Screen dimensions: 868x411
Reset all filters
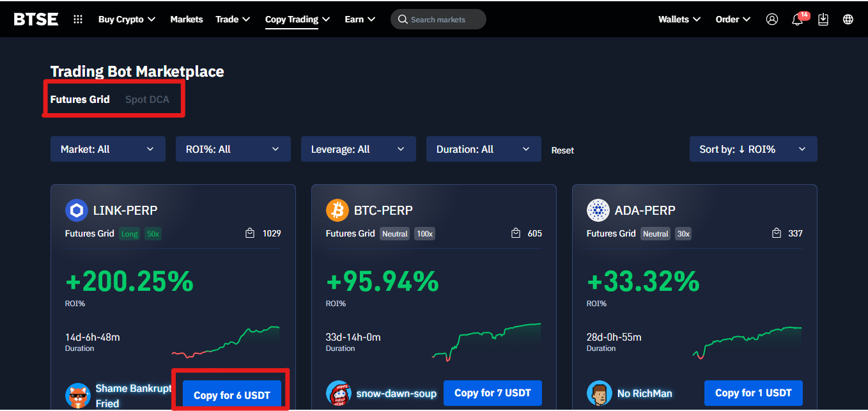coord(562,150)
